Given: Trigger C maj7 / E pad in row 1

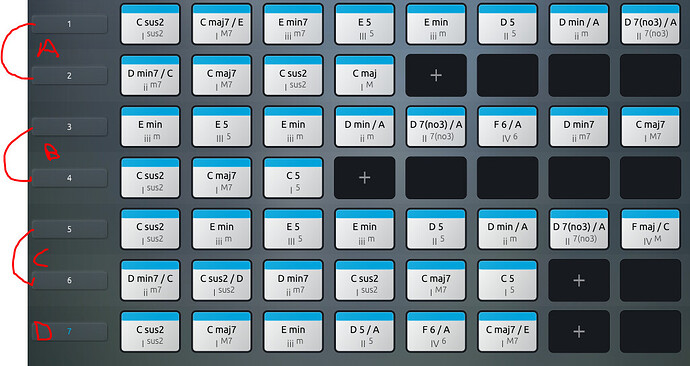Looking at the screenshot, I should click(x=222, y=24).
